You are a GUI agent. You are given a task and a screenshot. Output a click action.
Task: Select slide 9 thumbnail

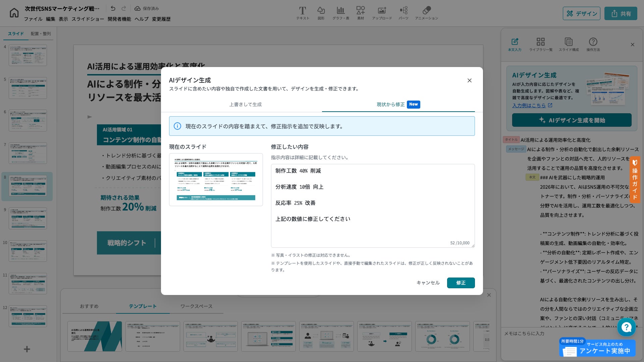point(28,218)
